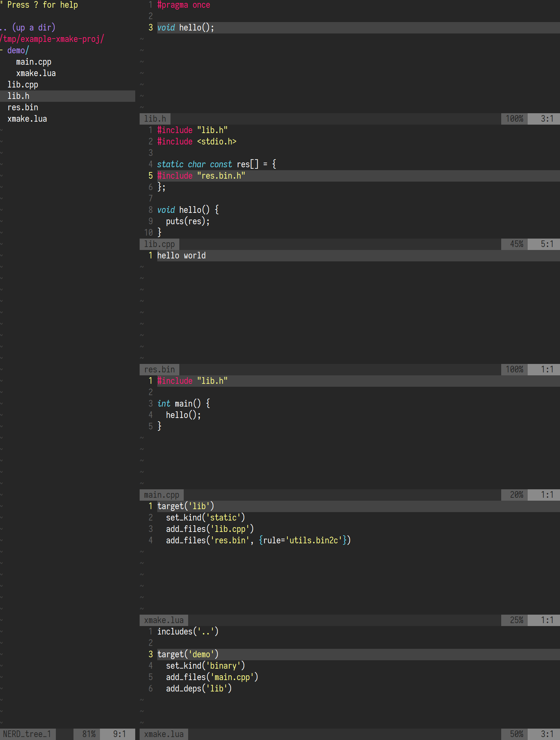Viewport: 560px width, 740px height.
Task: Click 100% indicator in res.bin status line
Action: coord(514,369)
